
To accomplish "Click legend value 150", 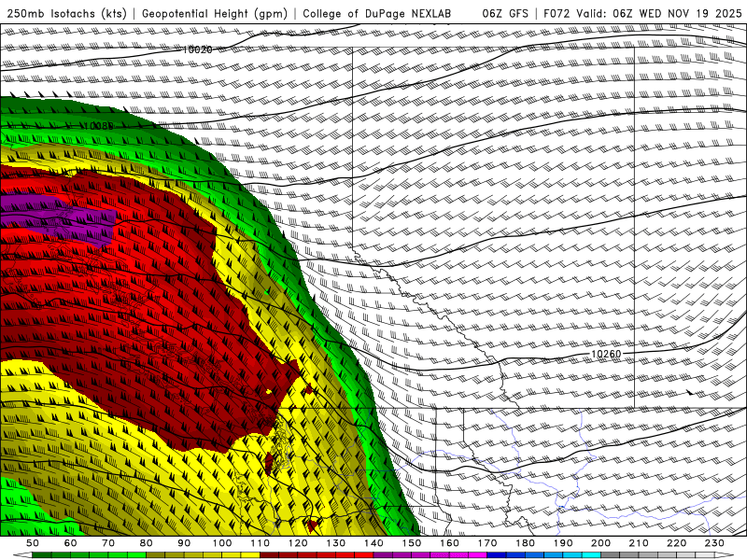I will click(412, 543).
